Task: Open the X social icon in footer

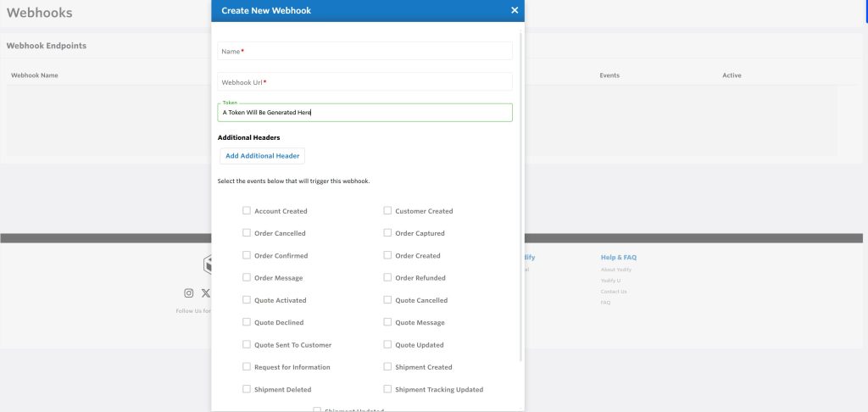Action: click(205, 293)
